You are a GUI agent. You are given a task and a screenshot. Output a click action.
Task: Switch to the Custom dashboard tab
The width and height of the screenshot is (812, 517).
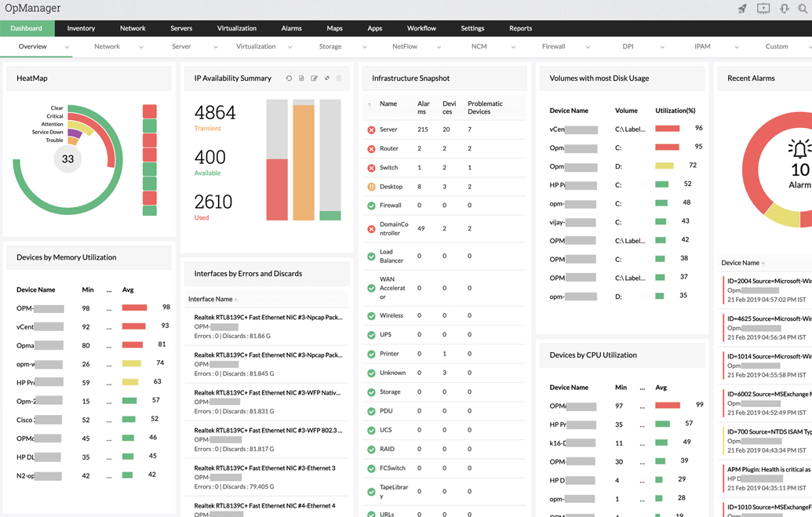[777, 46]
